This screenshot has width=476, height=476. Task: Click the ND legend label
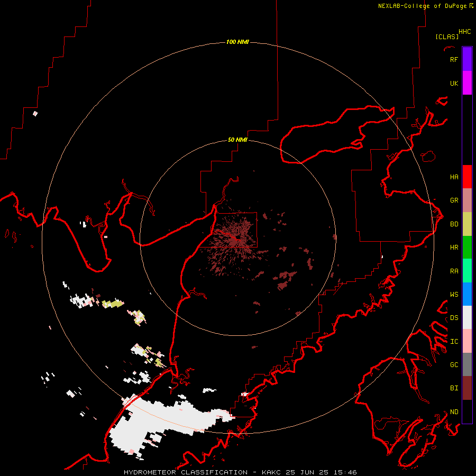click(x=454, y=411)
